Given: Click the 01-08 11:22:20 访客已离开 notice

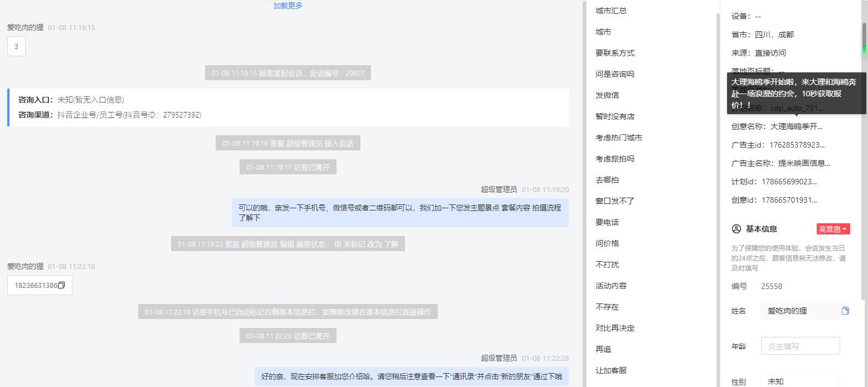Looking at the screenshot, I should point(288,336).
